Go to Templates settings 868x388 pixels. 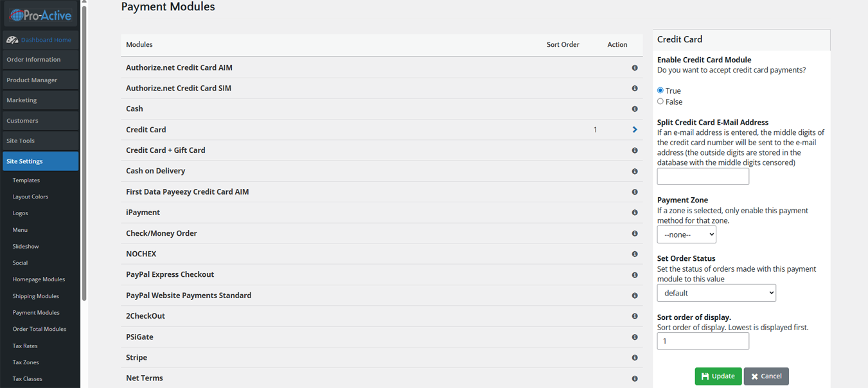[26, 181]
